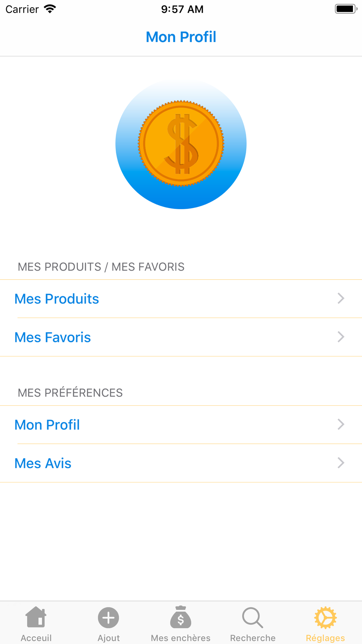Switch to the Acceuil tab label
Viewport: 362px width, 644px height.
click(36, 638)
